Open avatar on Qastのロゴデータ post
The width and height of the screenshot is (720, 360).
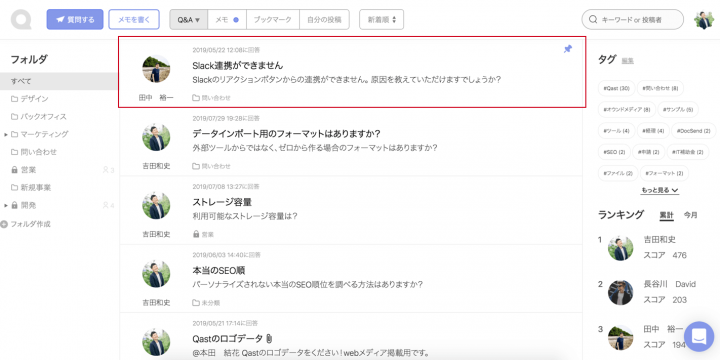click(156, 343)
